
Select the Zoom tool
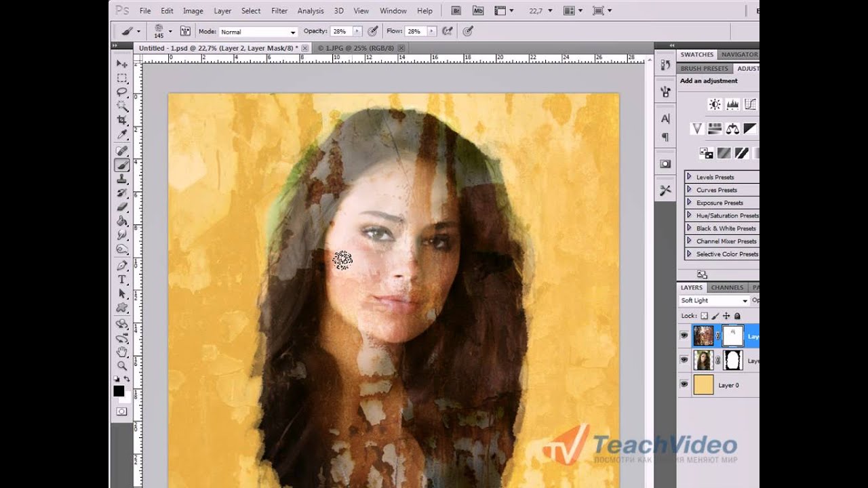coord(122,366)
